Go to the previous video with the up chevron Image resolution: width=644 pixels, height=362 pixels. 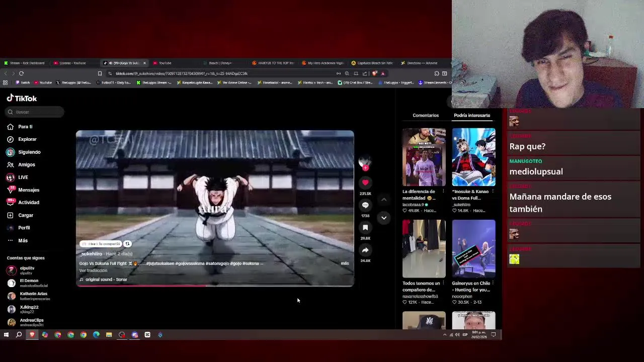pos(384,200)
